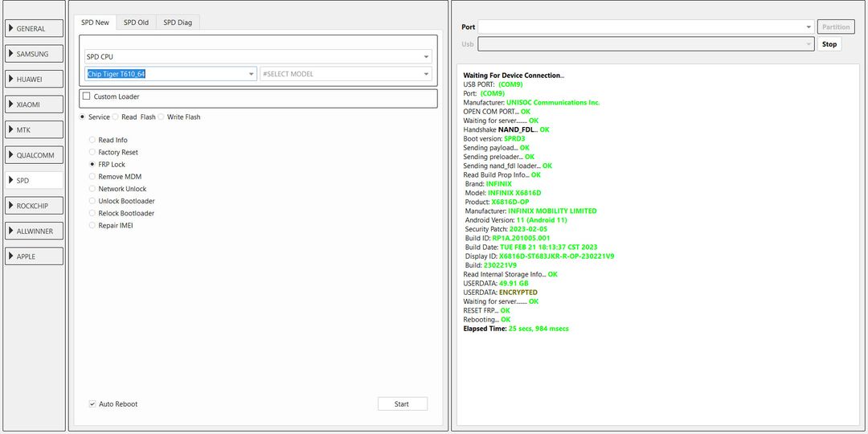Open the XIAOMI sidebar section
Viewport: 868px width, 434px height.
click(35, 104)
